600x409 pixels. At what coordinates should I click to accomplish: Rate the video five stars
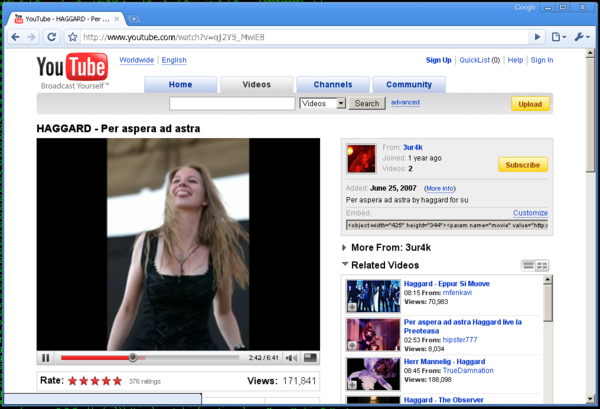117,381
